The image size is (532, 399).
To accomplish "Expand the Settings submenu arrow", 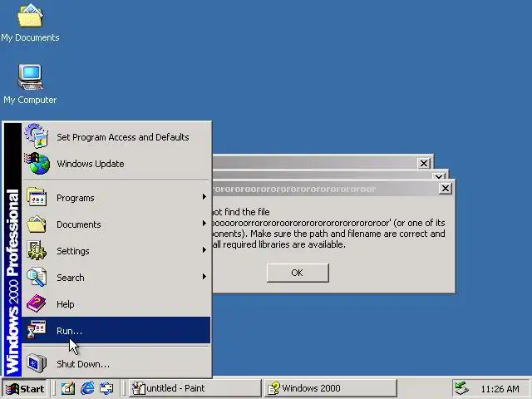I will click(x=204, y=250).
